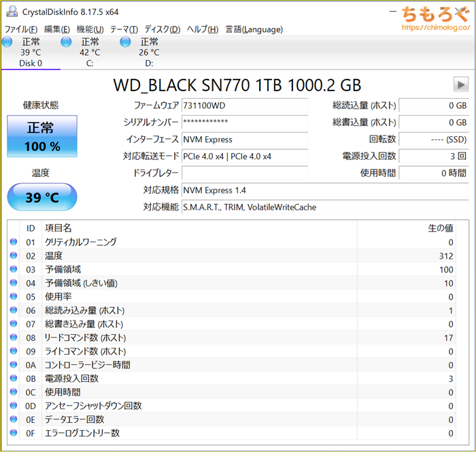
Task: Click the transfer mode field PCIe 4.0 x4
Action: (245, 157)
